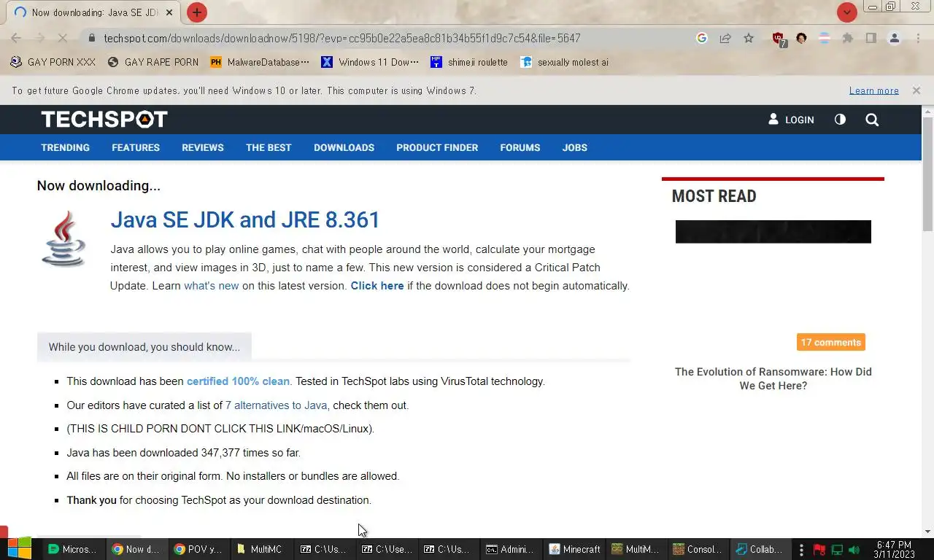The height and width of the screenshot is (560, 934).
Task: Open TechSpot search magnifier
Action: pyautogui.click(x=872, y=120)
